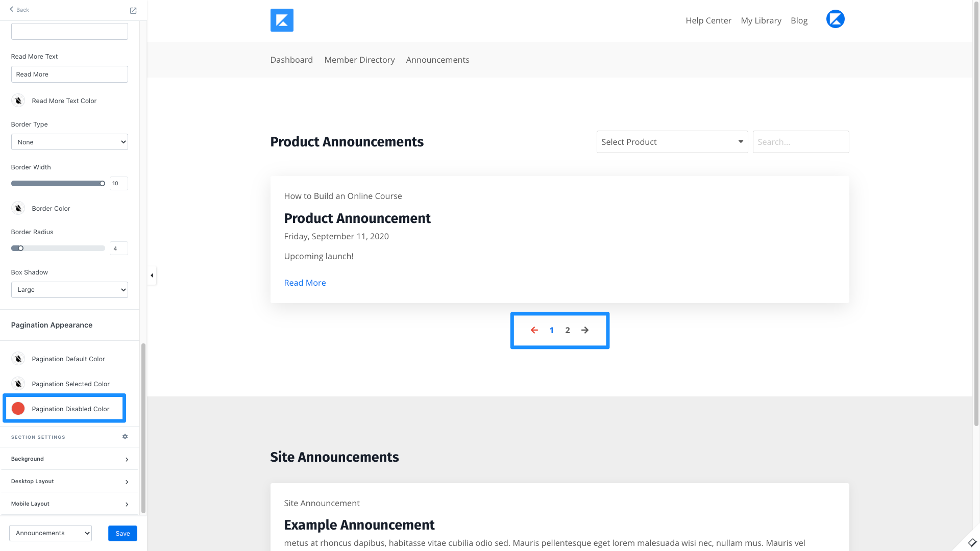Click red Pagination Disabled Color swatch

pyautogui.click(x=18, y=409)
